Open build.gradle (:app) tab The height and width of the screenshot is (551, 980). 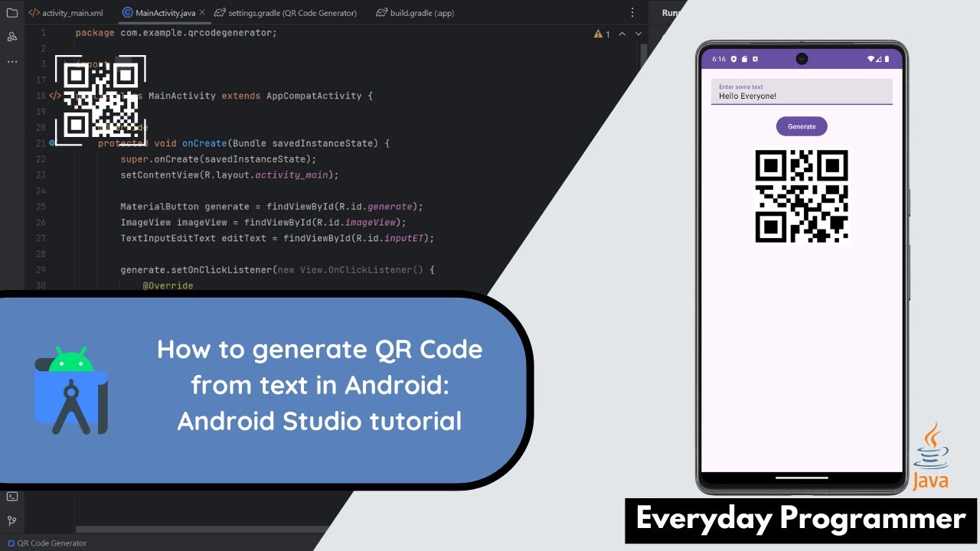[416, 13]
